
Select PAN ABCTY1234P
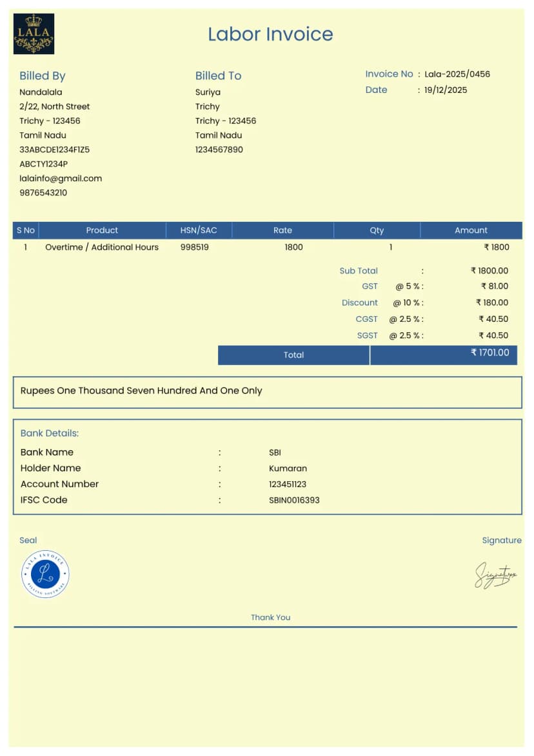(43, 164)
